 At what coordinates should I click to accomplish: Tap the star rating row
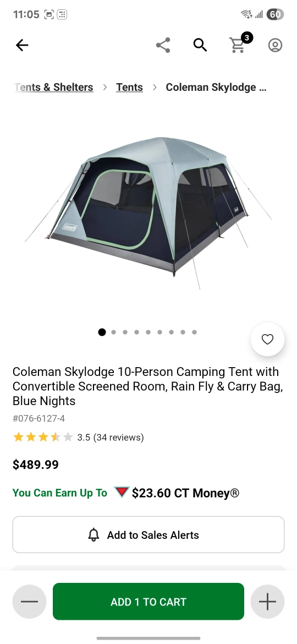click(43, 437)
